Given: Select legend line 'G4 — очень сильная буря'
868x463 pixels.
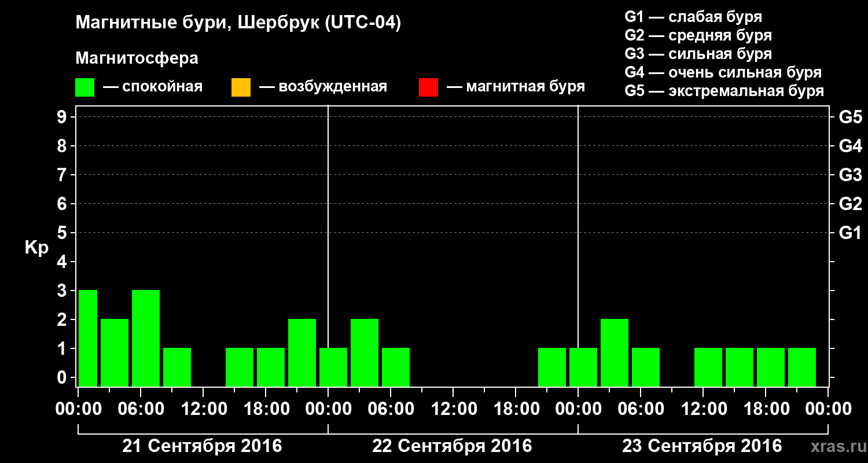Looking at the screenshot, I should click(723, 72).
